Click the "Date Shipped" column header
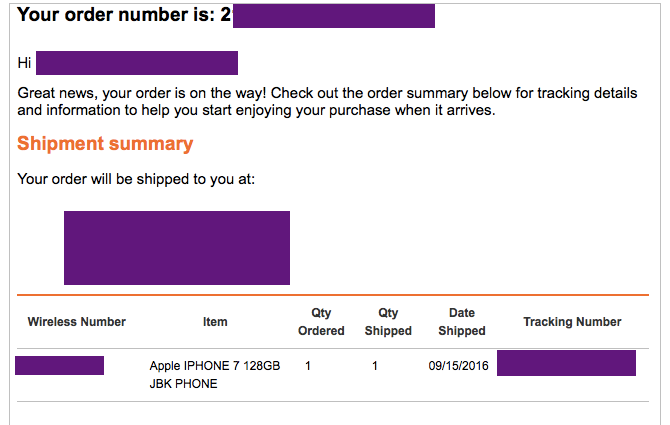Image resolution: width=670 pixels, height=425 pixels. click(462, 322)
